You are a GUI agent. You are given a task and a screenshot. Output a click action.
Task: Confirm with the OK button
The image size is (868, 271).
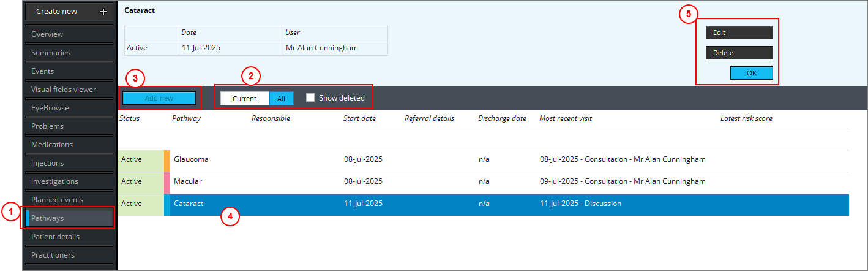(751, 73)
